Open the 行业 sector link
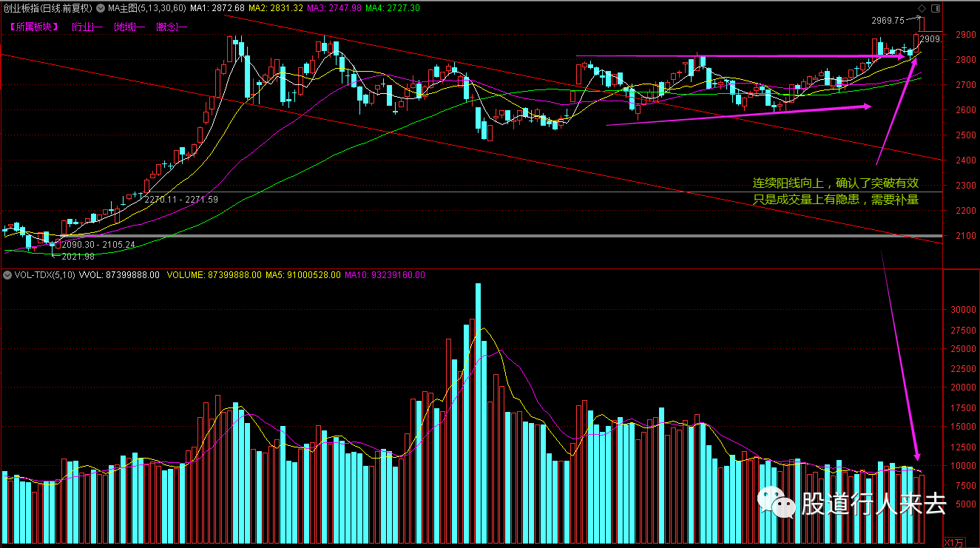Viewport: 980px width, 548px height. tap(87, 27)
